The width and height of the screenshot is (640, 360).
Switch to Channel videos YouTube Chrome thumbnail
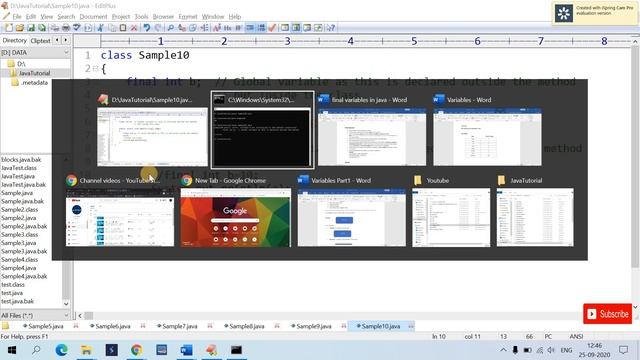[120, 211]
